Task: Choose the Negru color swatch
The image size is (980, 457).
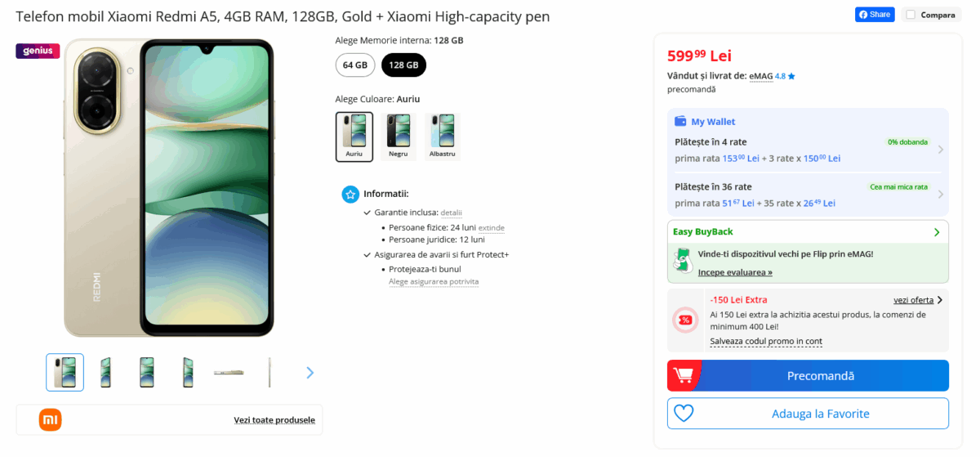Action: pyautogui.click(x=399, y=137)
